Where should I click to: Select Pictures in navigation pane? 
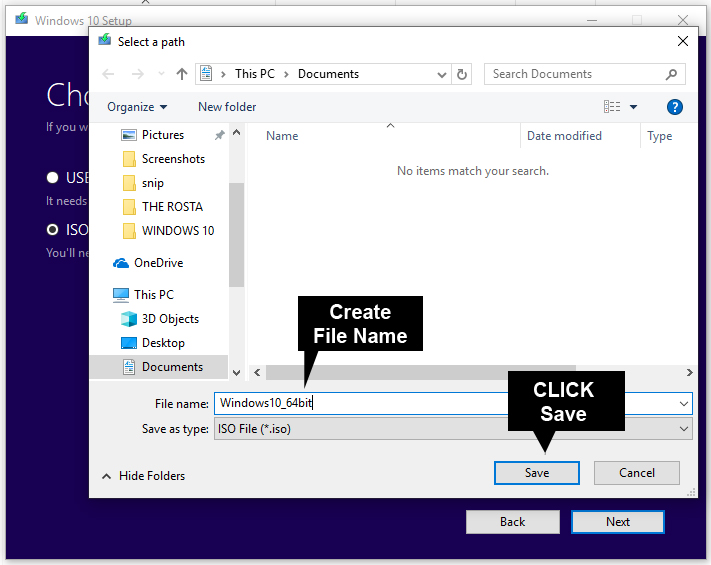click(x=163, y=135)
